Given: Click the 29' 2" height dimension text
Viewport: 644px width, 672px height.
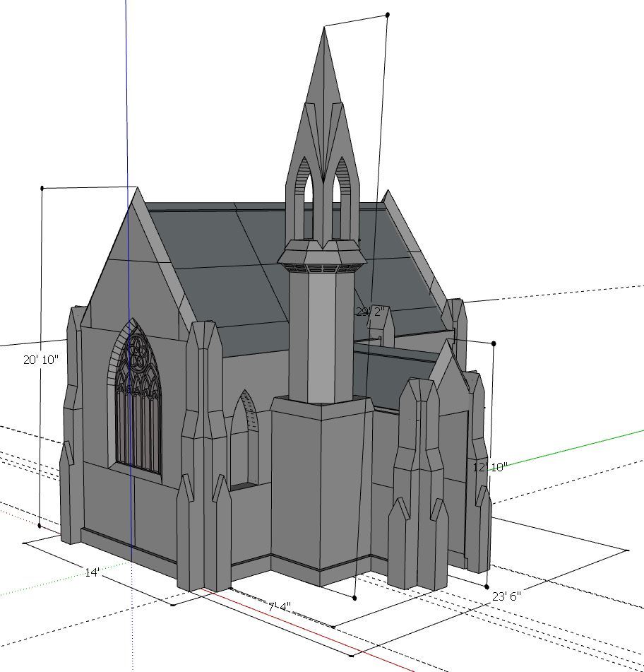Looking at the screenshot, I should pos(372,311).
